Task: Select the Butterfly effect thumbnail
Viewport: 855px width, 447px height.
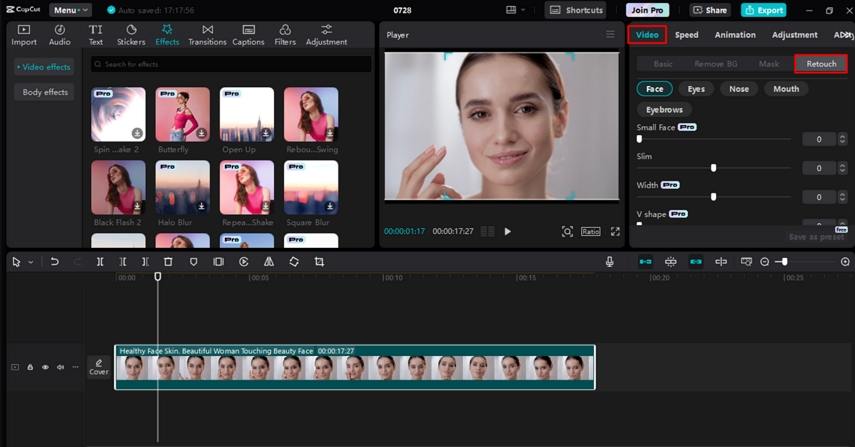Action: [x=182, y=114]
